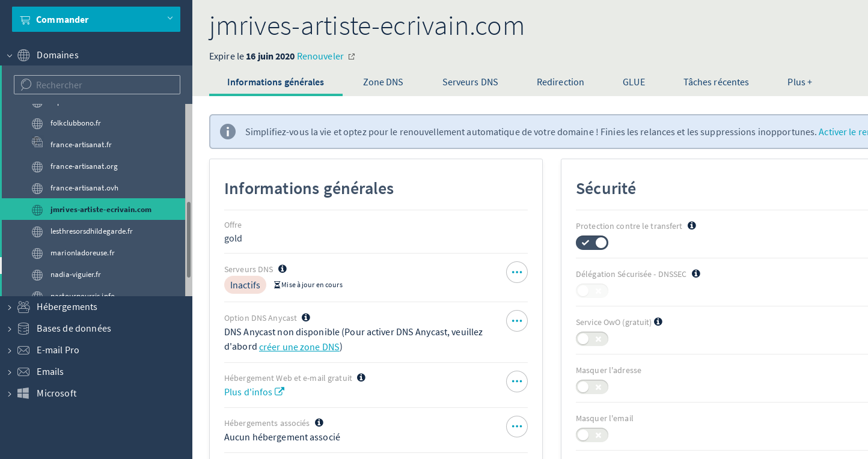Turn on Masquer l'adresse switch

[x=592, y=387]
